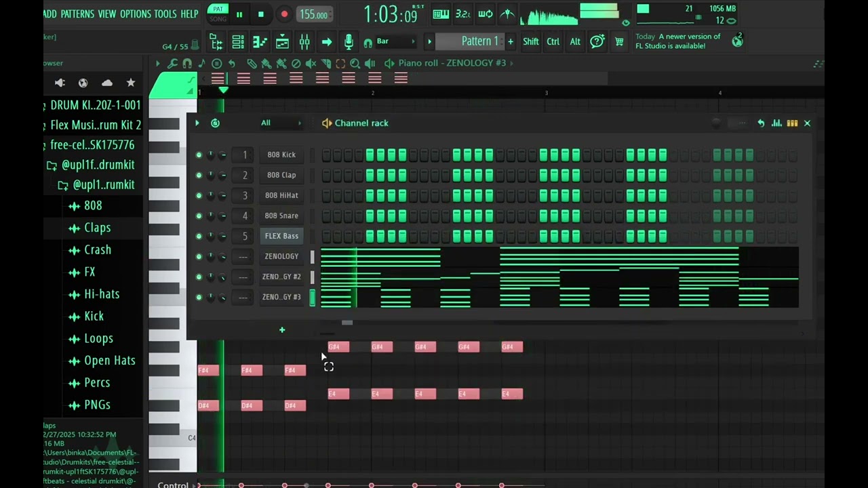Open the Channel rack menu arrow
Viewport: 868px width, 488px height.
pos(197,123)
